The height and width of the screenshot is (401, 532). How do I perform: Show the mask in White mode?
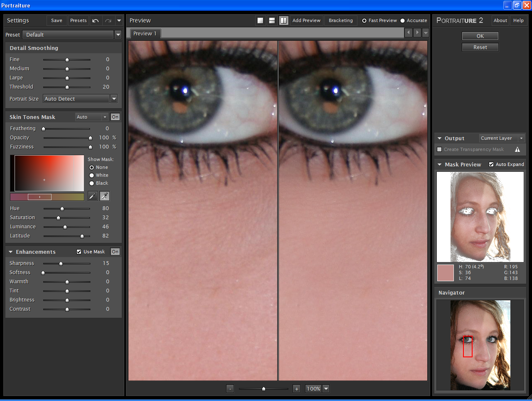[92, 175]
